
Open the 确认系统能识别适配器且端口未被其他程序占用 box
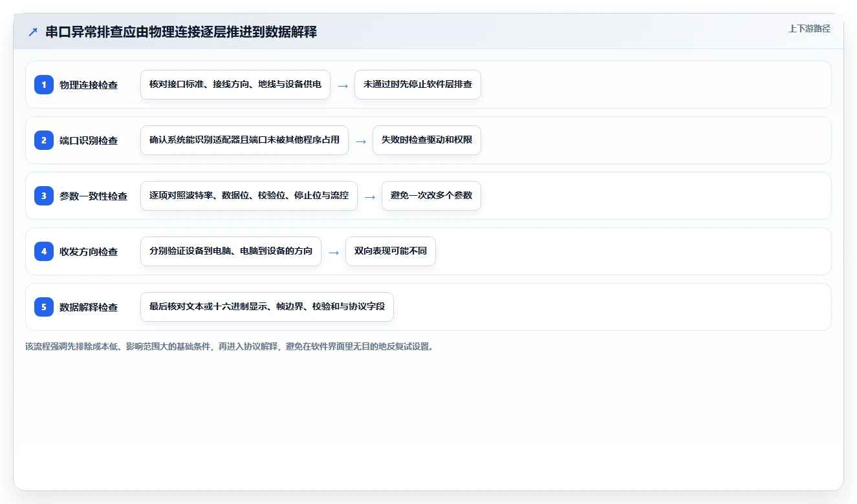(244, 140)
